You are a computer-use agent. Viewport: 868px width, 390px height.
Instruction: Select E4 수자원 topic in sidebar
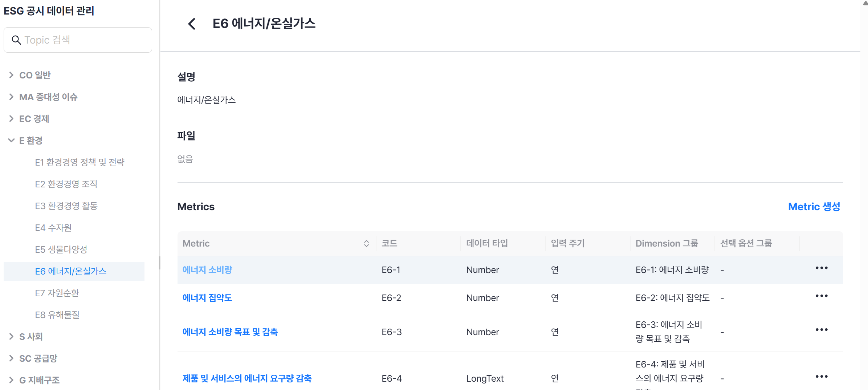(53, 228)
